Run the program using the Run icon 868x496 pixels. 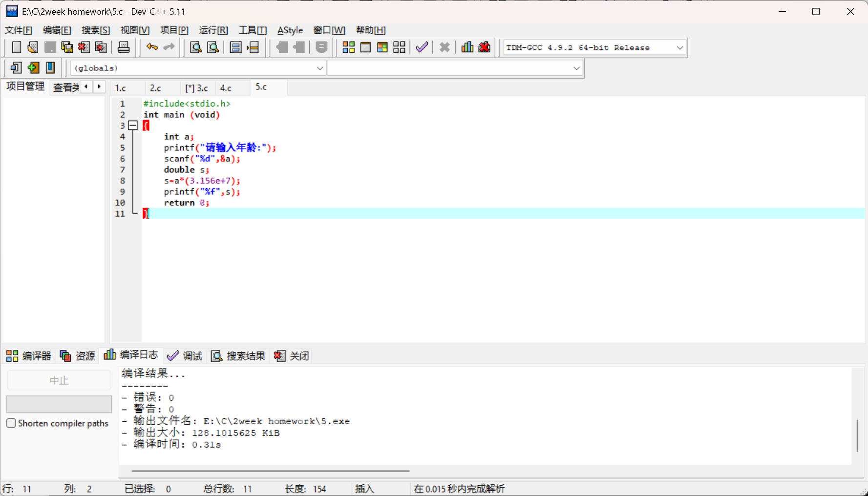365,47
